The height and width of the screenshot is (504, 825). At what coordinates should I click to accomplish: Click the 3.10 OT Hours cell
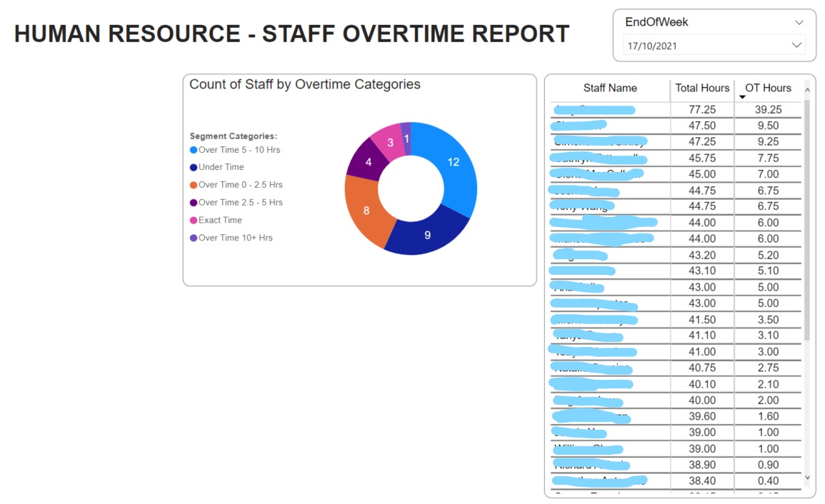tap(768, 336)
